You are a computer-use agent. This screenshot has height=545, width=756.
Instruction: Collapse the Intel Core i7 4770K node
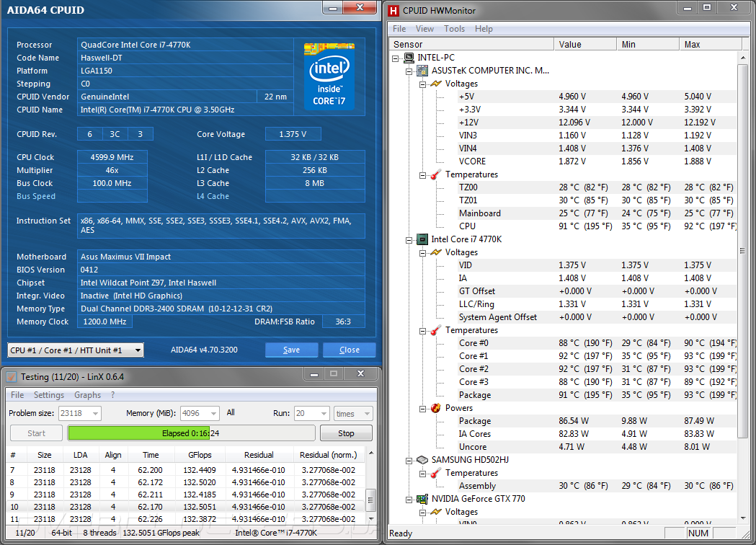pos(409,240)
